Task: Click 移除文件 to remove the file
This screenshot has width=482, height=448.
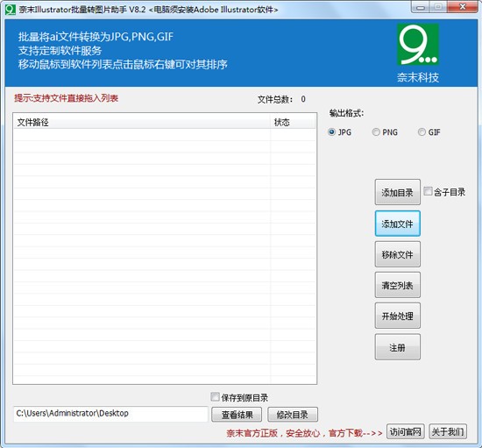Action: tap(398, 254)
